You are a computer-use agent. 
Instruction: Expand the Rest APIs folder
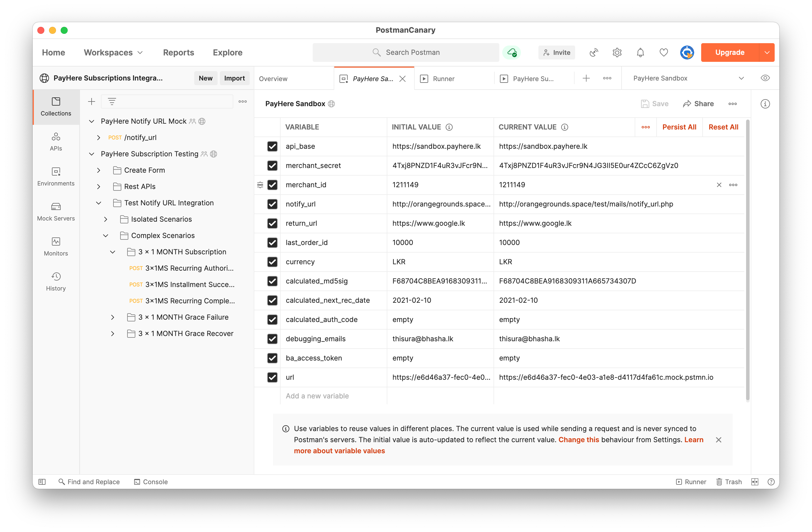point(99,187)
